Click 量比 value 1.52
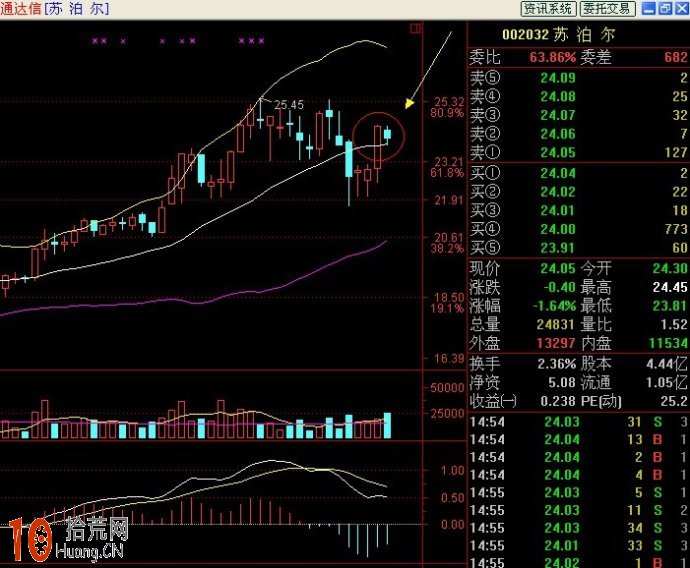 674,324
